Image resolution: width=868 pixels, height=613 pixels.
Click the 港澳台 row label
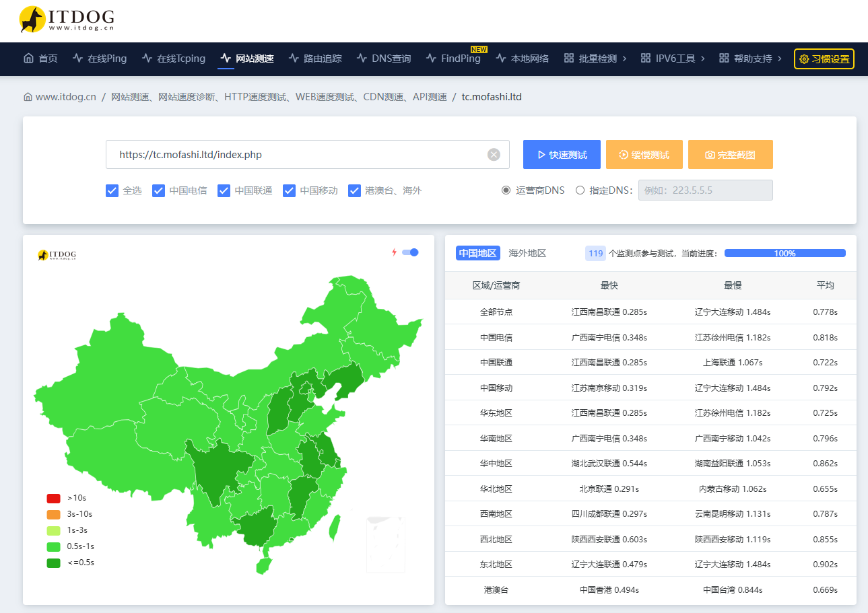point(496,590)
